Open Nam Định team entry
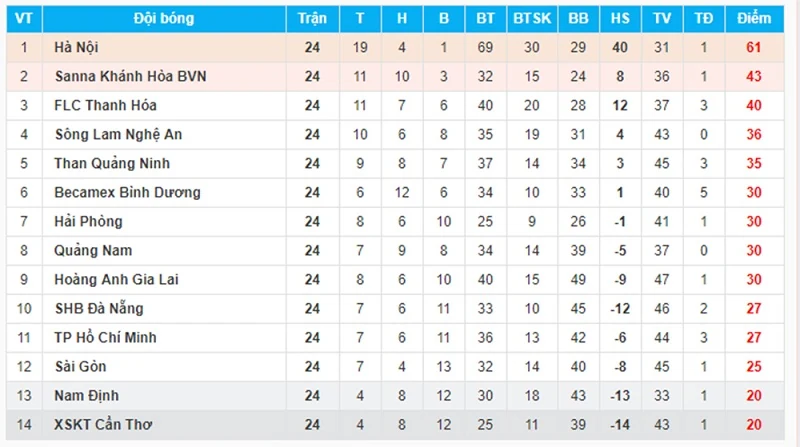 click(86, 396)
